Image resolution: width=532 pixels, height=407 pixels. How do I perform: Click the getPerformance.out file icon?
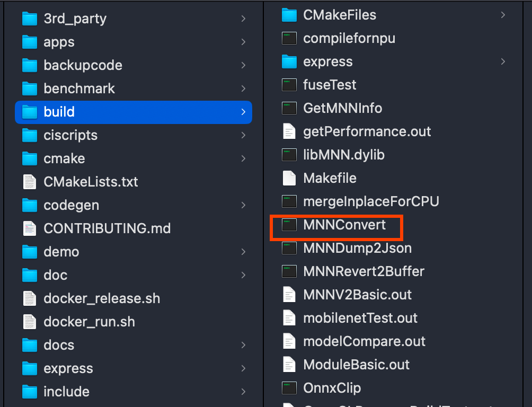pyautogui.click(x=289, y=131)
